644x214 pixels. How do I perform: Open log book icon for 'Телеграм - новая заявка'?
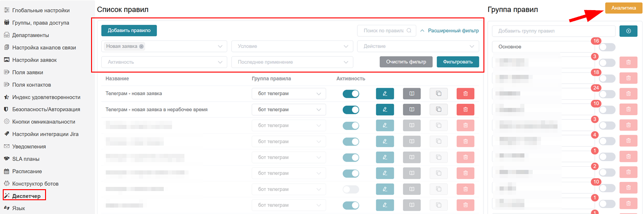click(x=412, y=94)
